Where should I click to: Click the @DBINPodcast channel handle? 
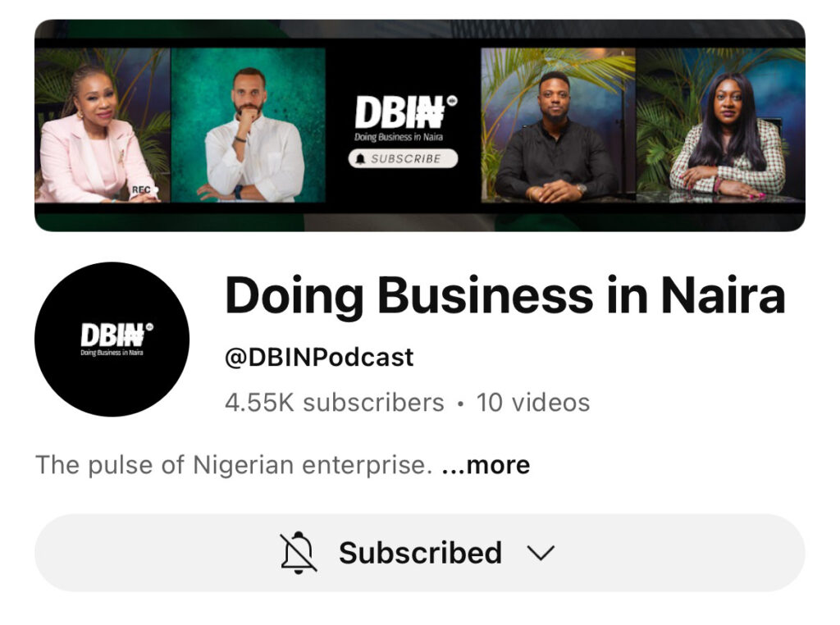[319, 358]
